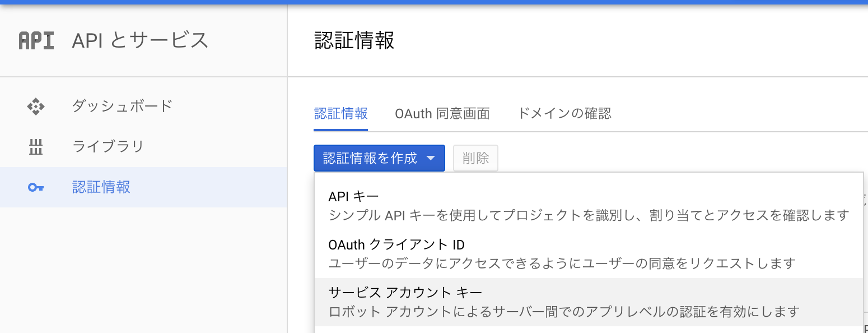
Task: Click the 削除 button
Action: (475, 158)
